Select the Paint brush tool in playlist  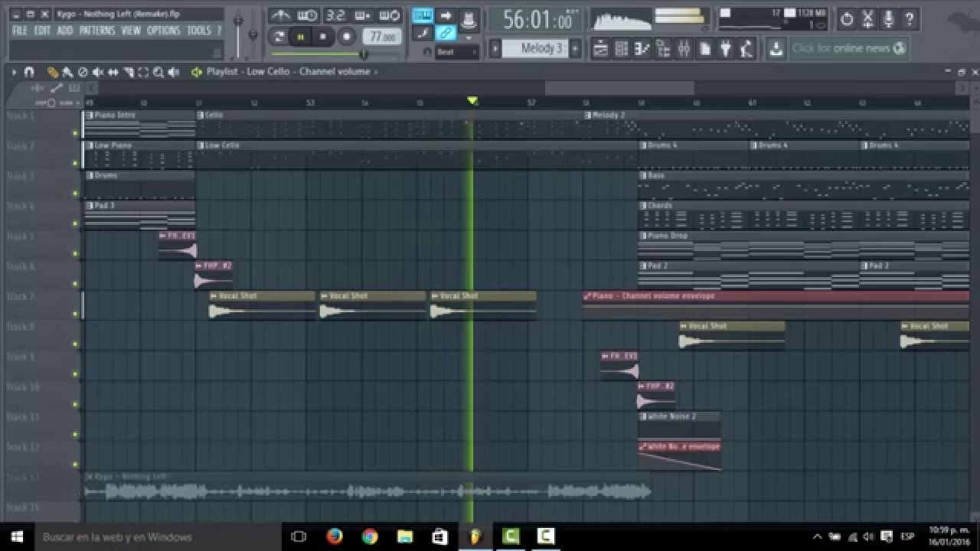(x=67, y=72)
